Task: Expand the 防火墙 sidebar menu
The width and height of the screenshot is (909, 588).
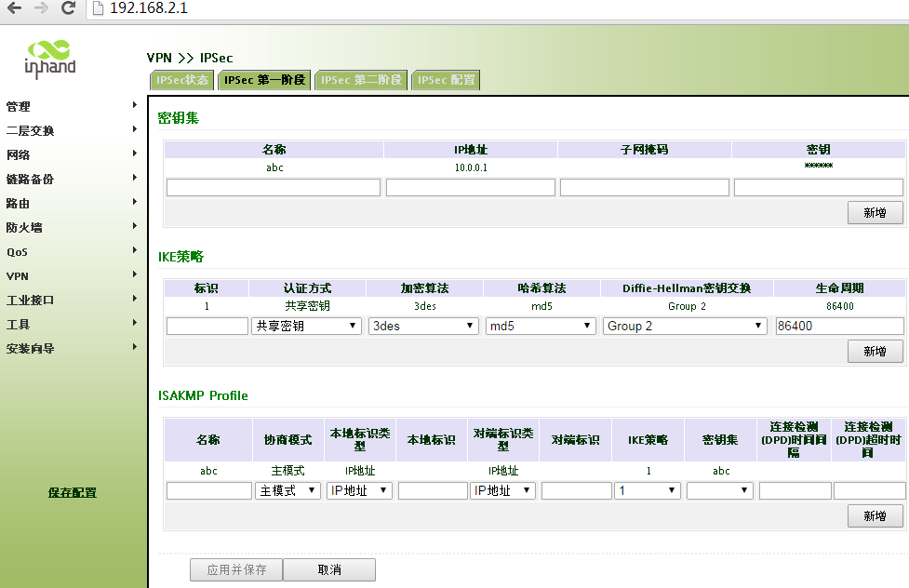Action: [x=70, y=227]
